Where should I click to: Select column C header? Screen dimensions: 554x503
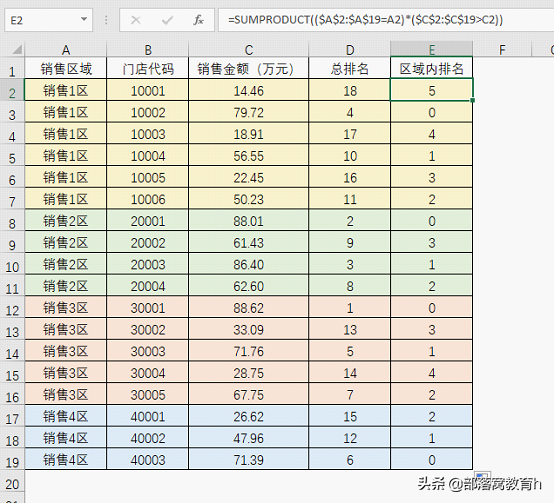click(x=249, y=50)
